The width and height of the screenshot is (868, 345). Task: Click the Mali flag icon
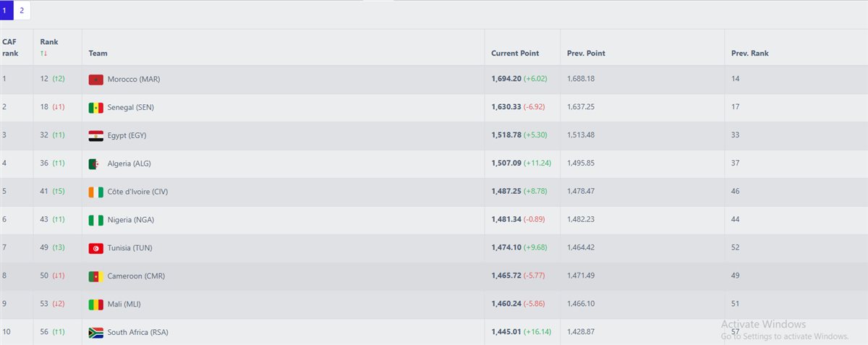coord(95,304)
